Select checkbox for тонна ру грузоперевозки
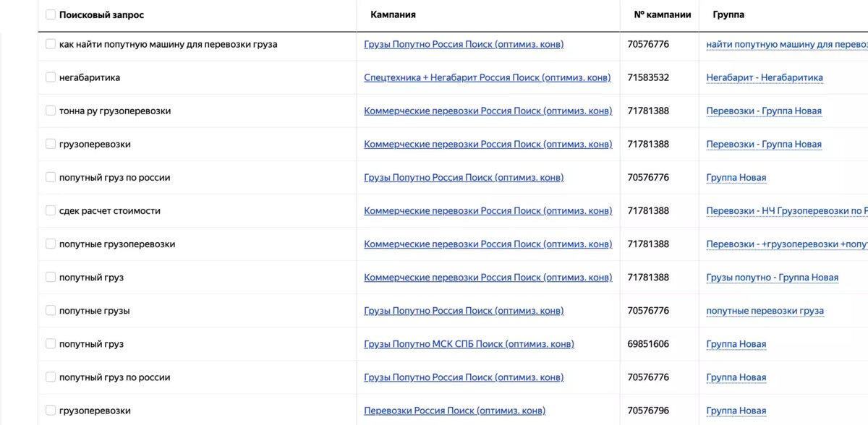The height and width of the screenshot is (425, 868). coord(51,111)
